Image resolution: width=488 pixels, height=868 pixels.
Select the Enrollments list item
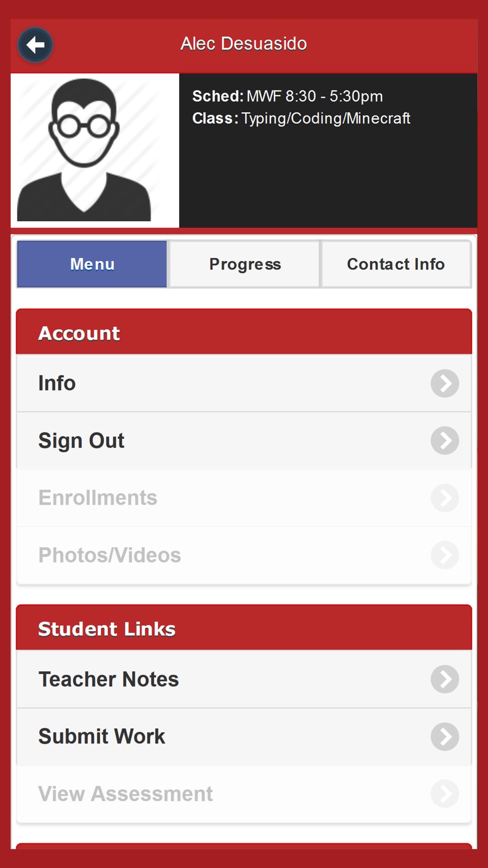(244, 498)
